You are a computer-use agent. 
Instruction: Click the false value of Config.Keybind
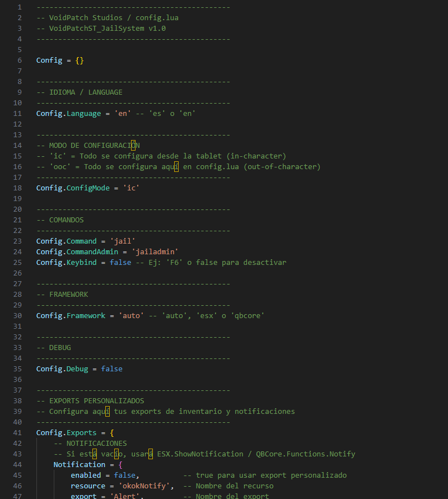(x=120, y=262)
